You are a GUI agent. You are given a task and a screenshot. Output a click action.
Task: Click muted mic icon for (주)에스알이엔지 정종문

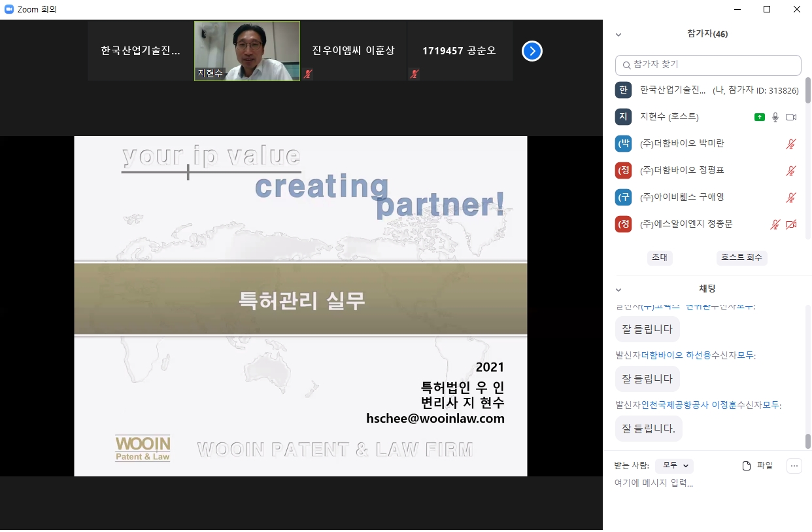point(775,224)
